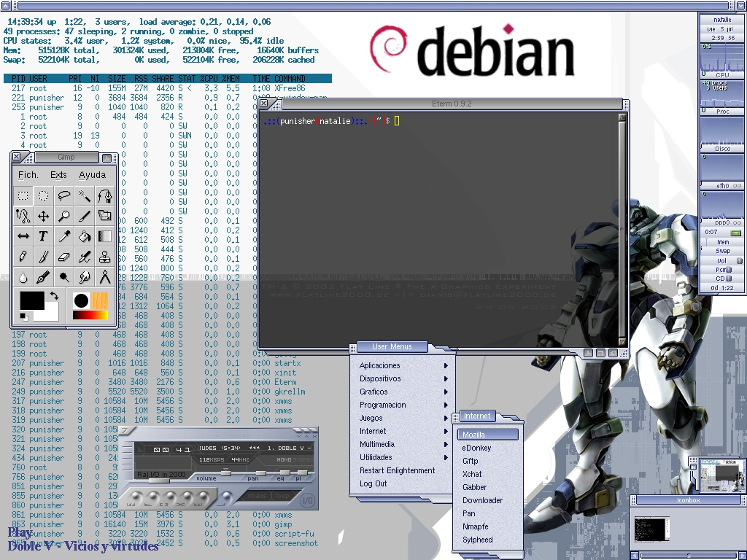Select the Convolve blur droplet tool

[23, 276]
